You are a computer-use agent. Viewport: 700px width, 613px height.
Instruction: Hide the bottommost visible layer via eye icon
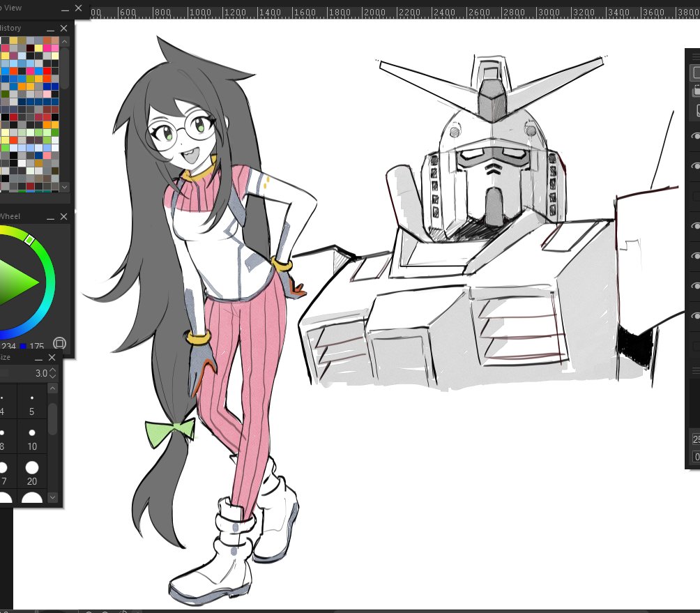point(696,316)
